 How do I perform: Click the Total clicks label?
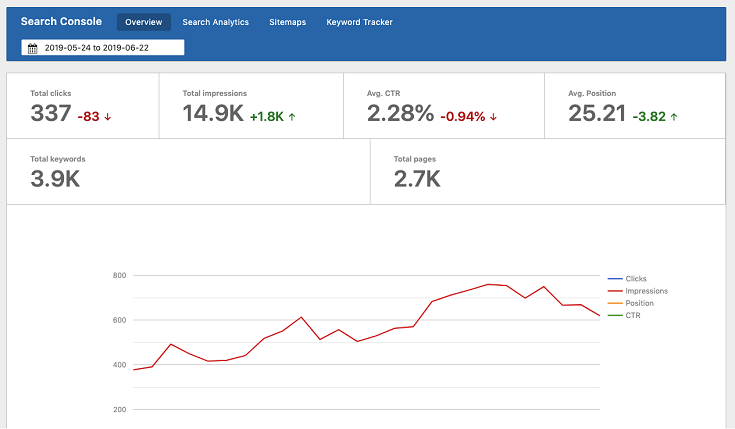[x=51, y=93]
